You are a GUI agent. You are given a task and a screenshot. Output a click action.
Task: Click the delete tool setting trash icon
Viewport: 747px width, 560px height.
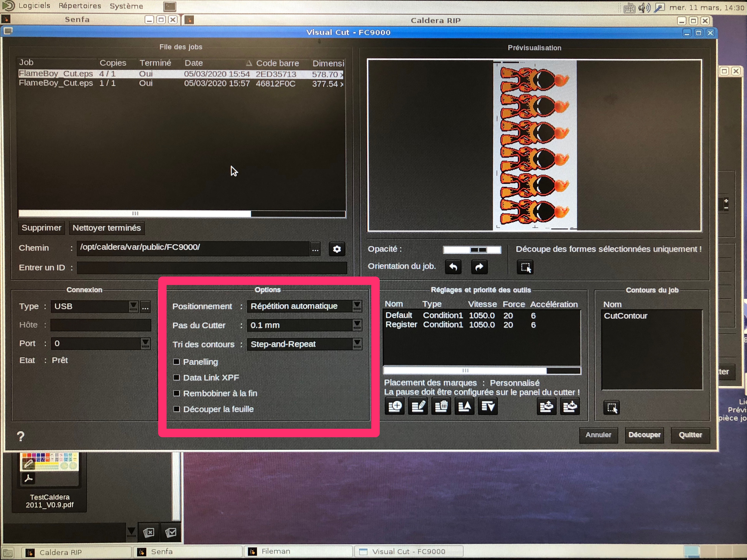441,406
